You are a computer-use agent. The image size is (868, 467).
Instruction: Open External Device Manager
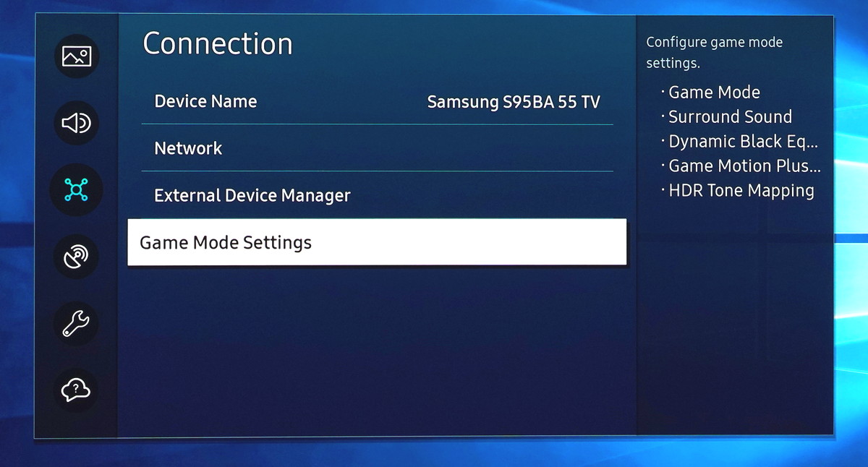coord(377,195)
